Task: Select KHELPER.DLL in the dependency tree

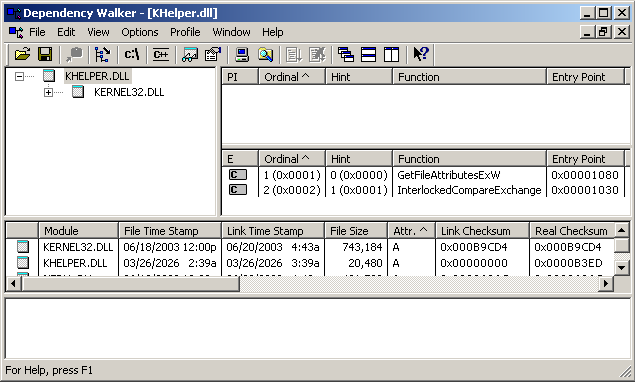Action: (x=97, y=76)
